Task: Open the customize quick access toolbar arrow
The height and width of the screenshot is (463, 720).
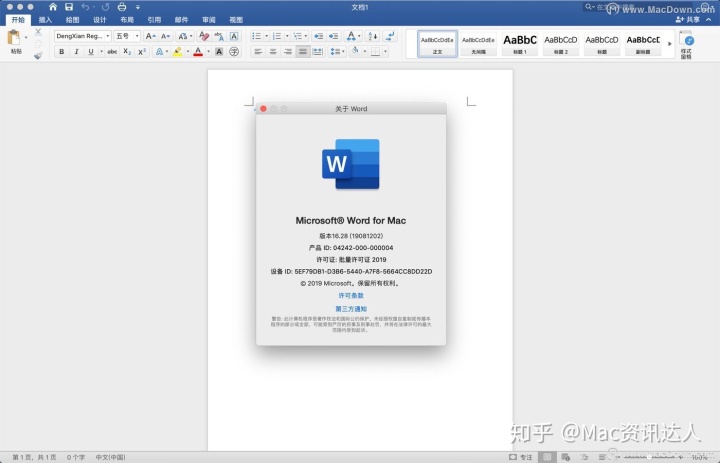Action: pyautogui.click(x=138, y=7)
